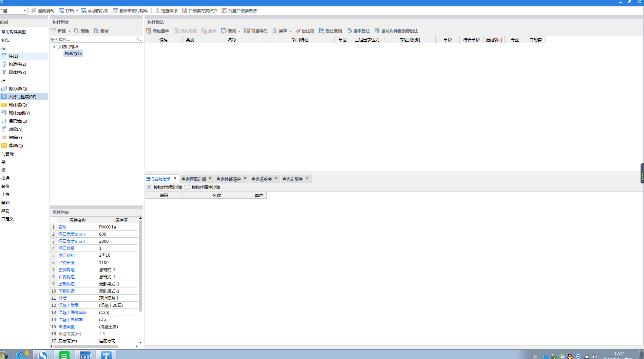Select 暗梁(A) in navigation tree
This screenshot has height=359, width=644.
15,129
